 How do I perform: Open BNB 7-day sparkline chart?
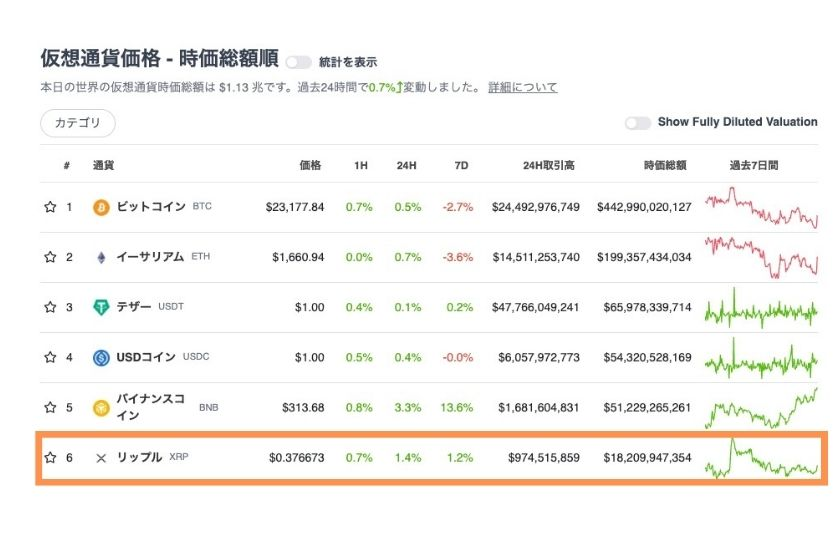(761, 408)
